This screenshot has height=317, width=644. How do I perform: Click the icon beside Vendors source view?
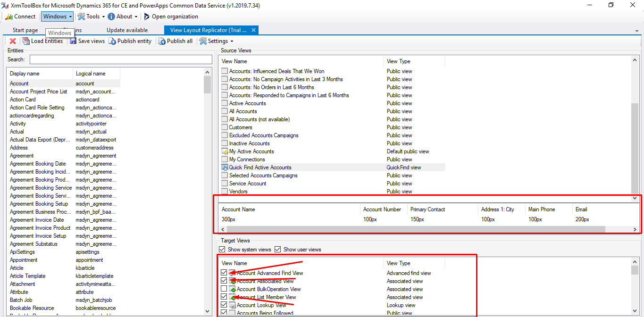coord(225,192)
